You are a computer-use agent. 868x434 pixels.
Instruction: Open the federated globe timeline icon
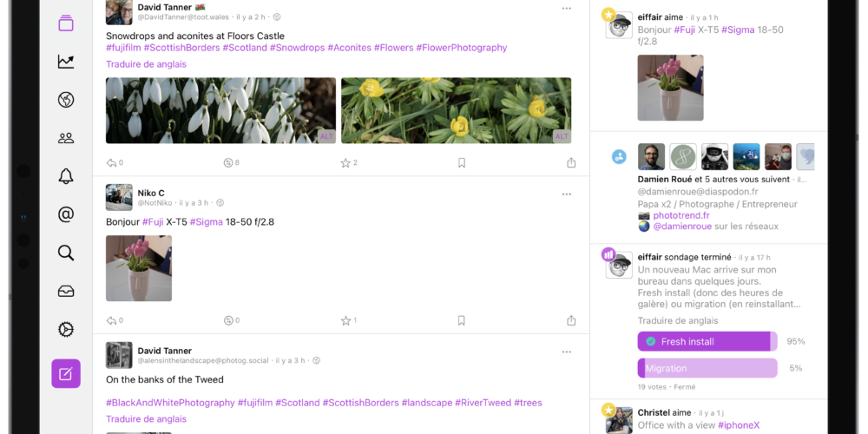(x=66, y=100)
